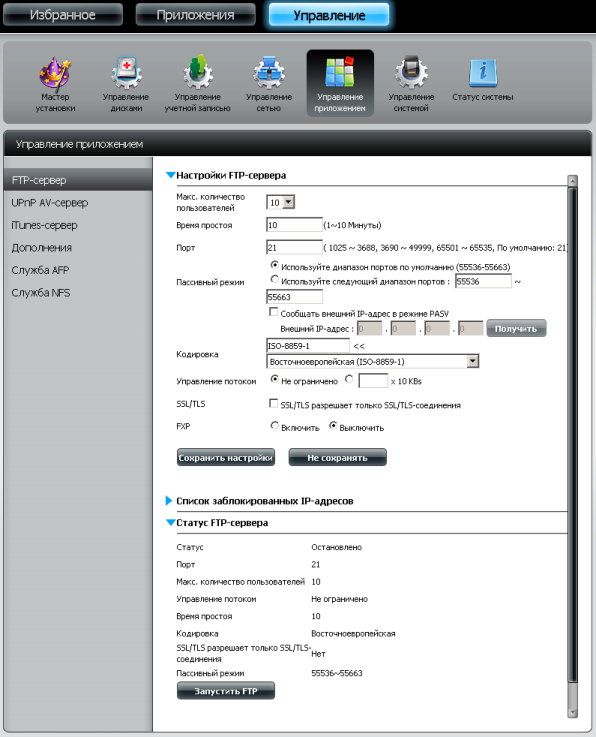Switch to Приложения tab
Viewport: 596px width, 737px height.
(196, 15)
